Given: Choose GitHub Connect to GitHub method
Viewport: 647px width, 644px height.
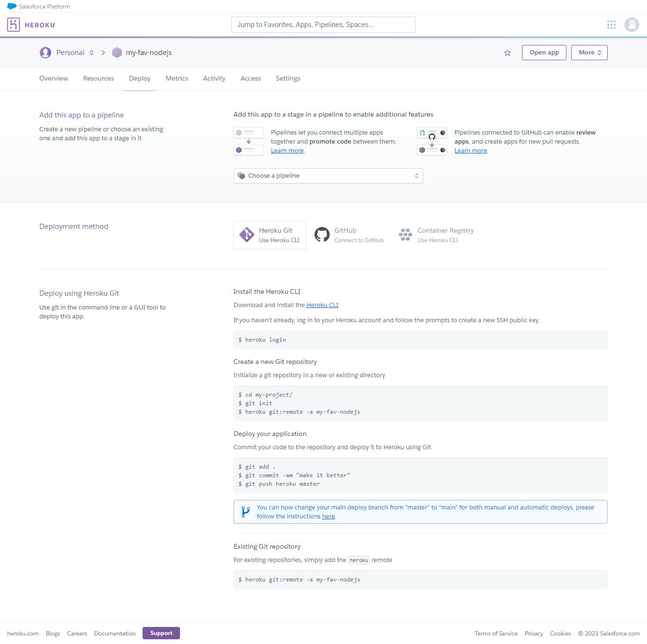Looking at the screenshot, I should (x=350, y=235).
